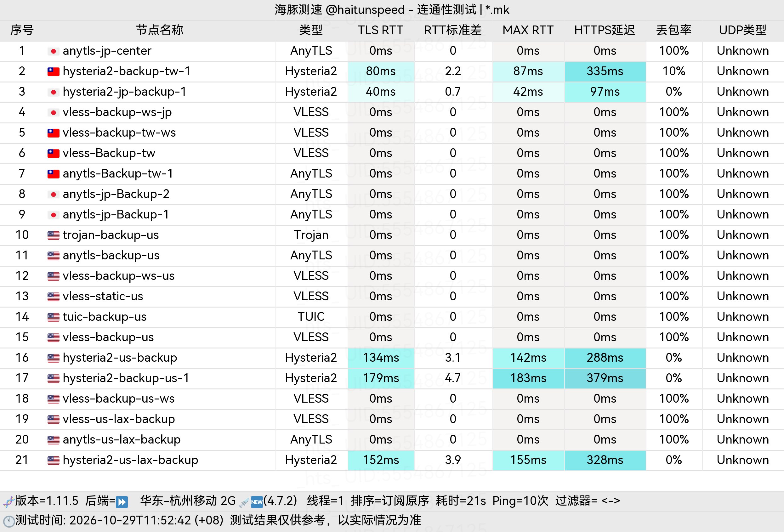The image size is (784, 532).
Task: Click the 过滤器= <-> status text
Action: click(x=588, y=501)
